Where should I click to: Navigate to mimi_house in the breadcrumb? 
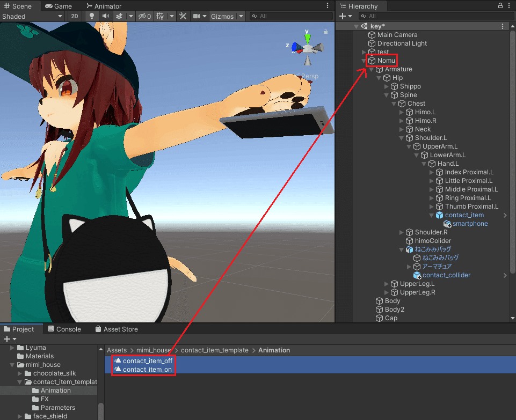154,350
